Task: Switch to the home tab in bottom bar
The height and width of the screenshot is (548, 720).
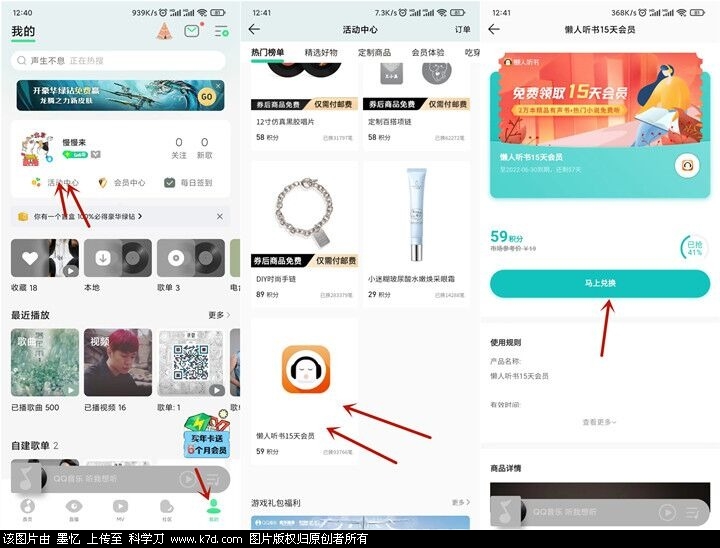Action: [28, 510]
